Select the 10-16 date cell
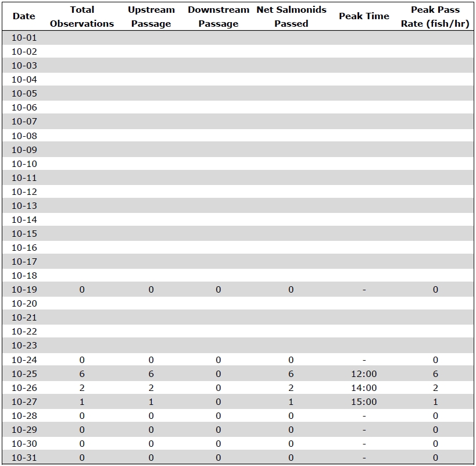Screen dimensions: 476x466 pos(24,248)
